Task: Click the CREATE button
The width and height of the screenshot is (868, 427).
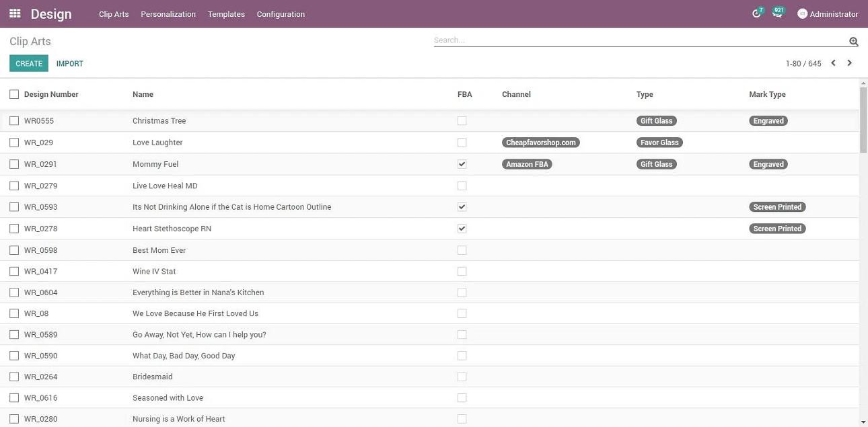Action: pyautogui.click(x=29, y=64)
